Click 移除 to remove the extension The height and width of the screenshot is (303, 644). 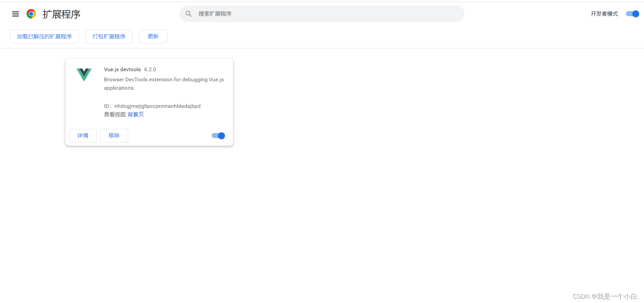tap(114, 136)
